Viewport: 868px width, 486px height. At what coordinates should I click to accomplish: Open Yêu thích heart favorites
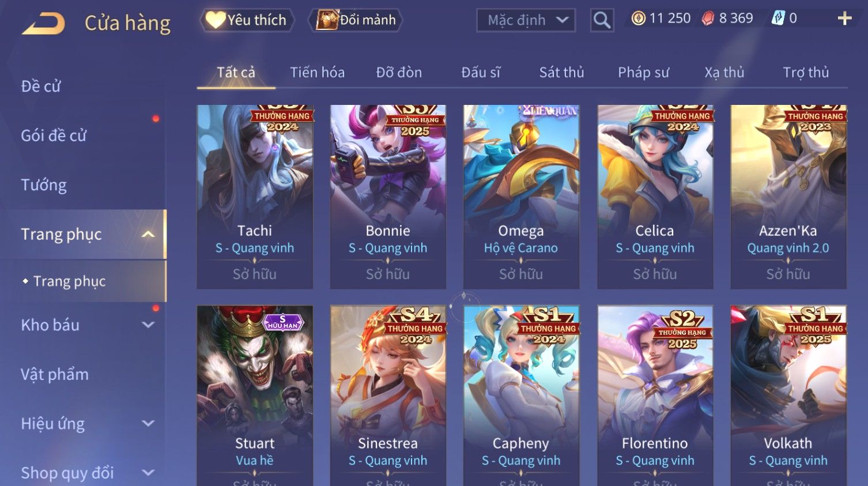pyautogui.click(x=247, y=20)
